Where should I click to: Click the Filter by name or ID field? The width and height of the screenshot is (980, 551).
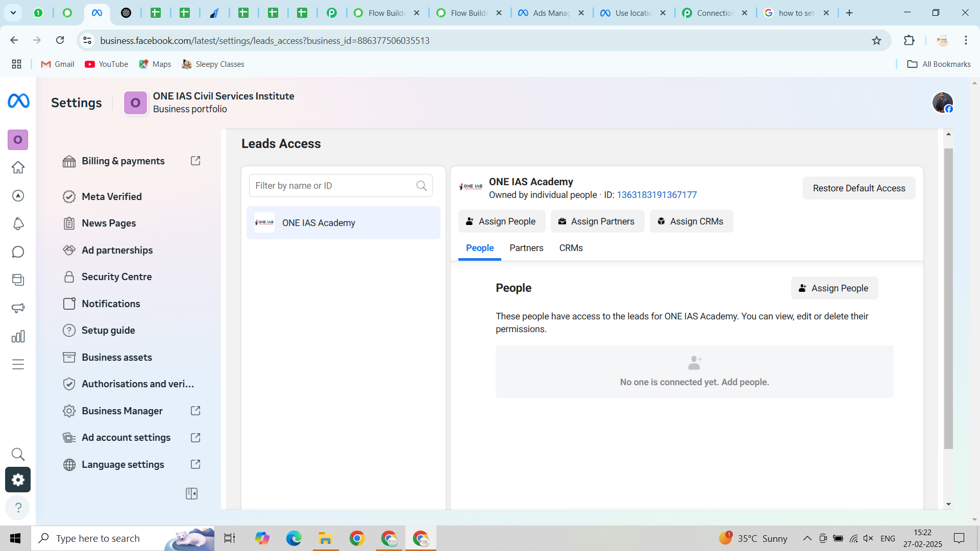pyautogui.click(x=340, y=186)
